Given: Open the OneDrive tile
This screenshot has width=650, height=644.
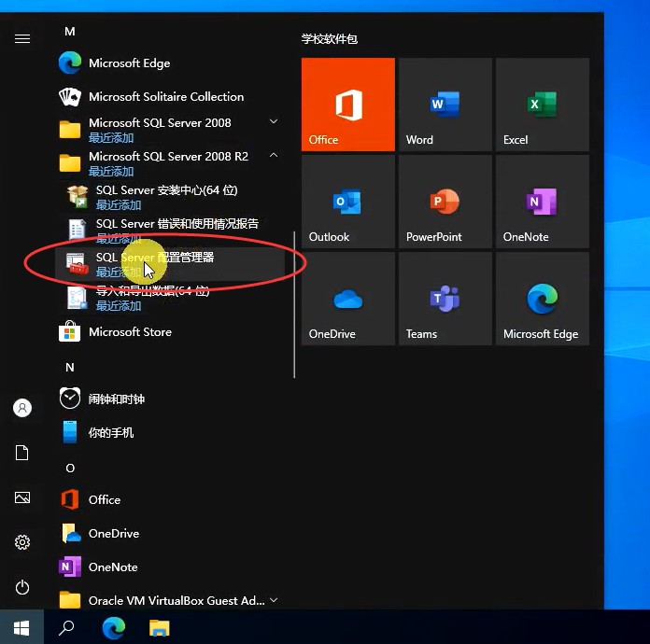Looking at the screenshot, I should (347, 299).
